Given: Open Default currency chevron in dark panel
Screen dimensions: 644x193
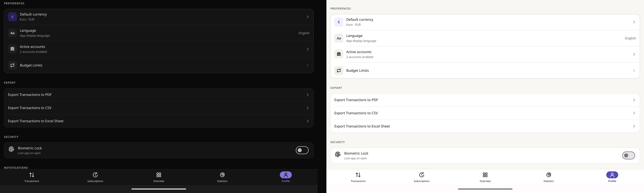Looking at the screenshot, I should click(307, 17).
